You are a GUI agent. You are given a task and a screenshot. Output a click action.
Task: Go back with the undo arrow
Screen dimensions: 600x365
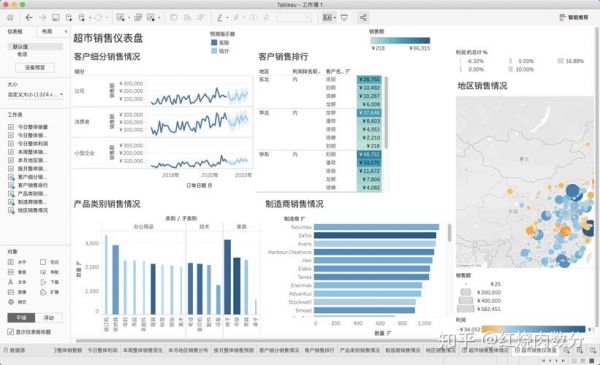(29, 18)
